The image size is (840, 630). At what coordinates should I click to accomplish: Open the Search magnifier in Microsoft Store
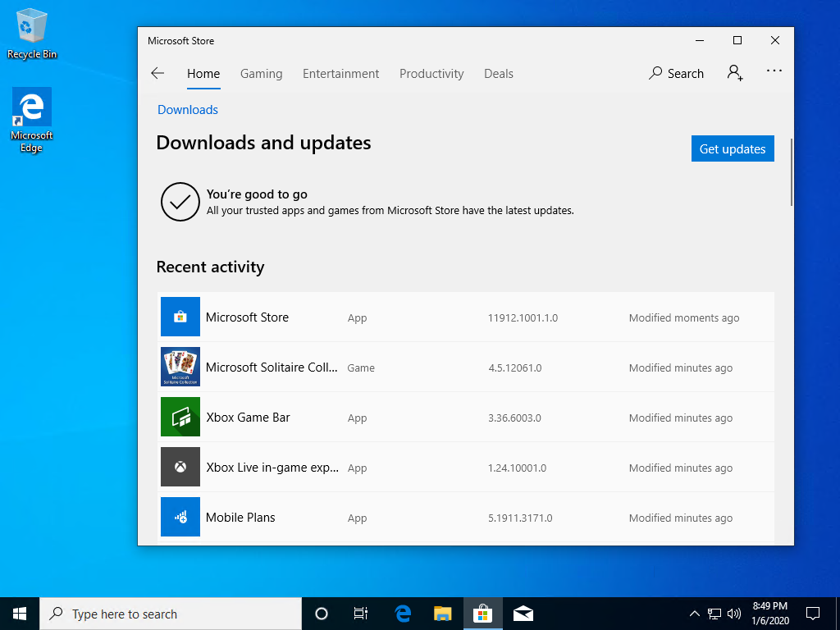676,73
